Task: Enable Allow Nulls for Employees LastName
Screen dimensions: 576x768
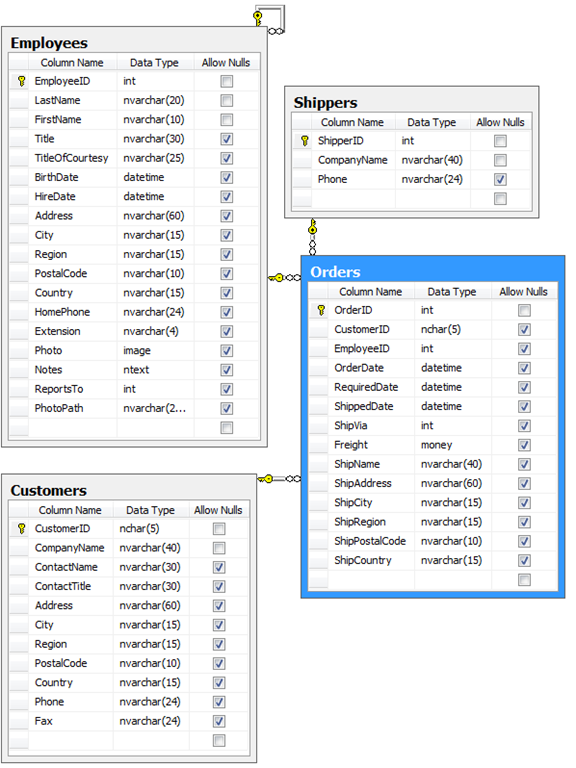Action: tap(227, 100)
